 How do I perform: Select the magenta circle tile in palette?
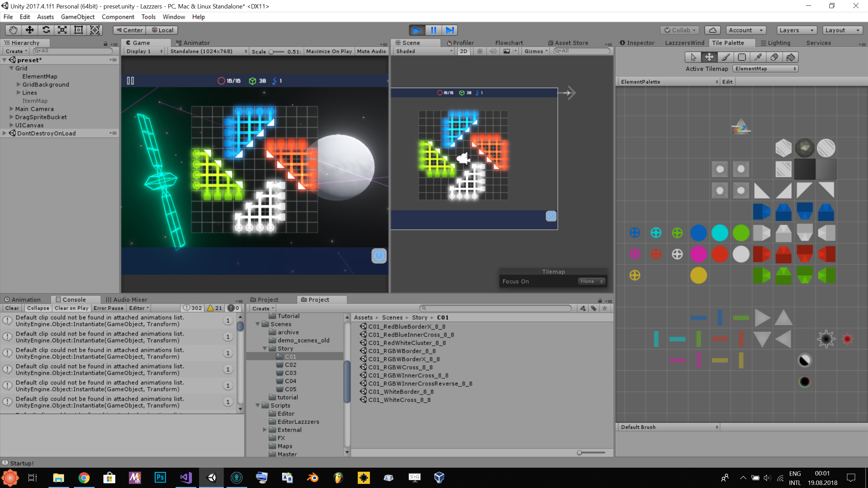[698, 254]
